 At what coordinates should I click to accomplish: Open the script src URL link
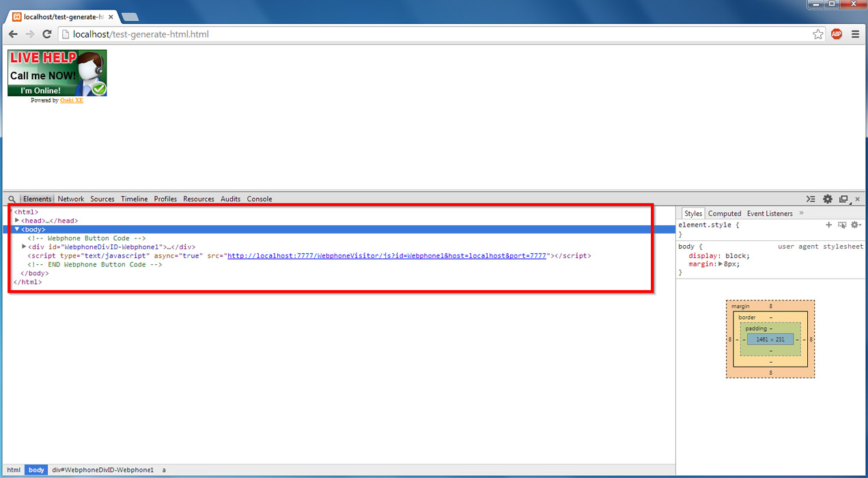387,256
